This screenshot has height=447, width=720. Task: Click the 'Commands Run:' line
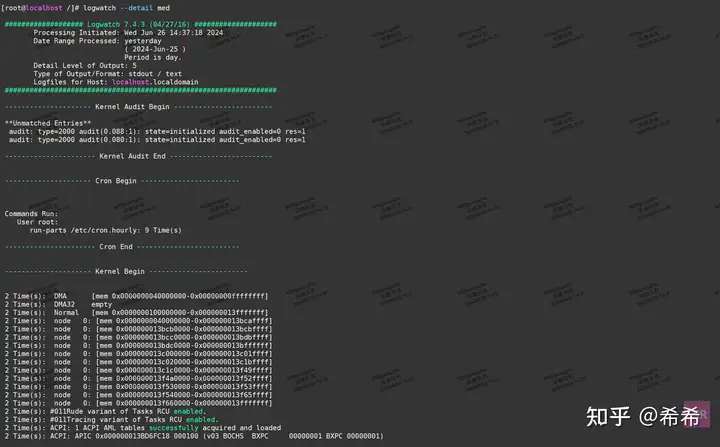pyautogui.click(x=31, y=214)
